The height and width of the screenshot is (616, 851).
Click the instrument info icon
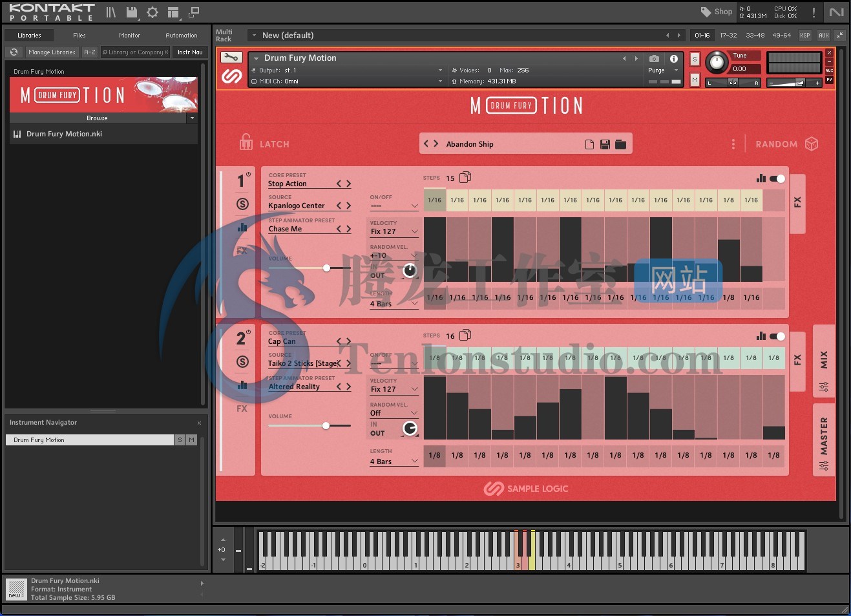(x=674, y=58)
